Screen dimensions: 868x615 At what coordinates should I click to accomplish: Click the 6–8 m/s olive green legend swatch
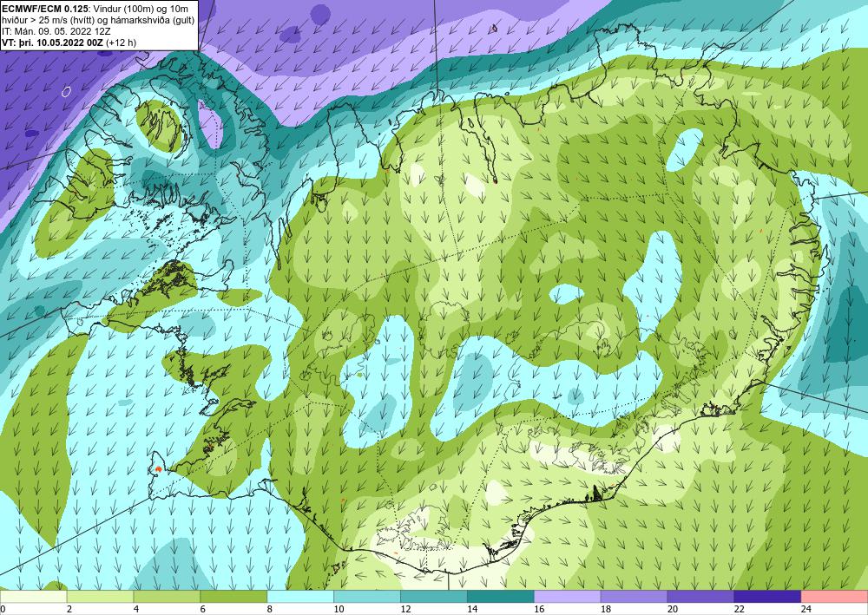[x=233, y=597]
